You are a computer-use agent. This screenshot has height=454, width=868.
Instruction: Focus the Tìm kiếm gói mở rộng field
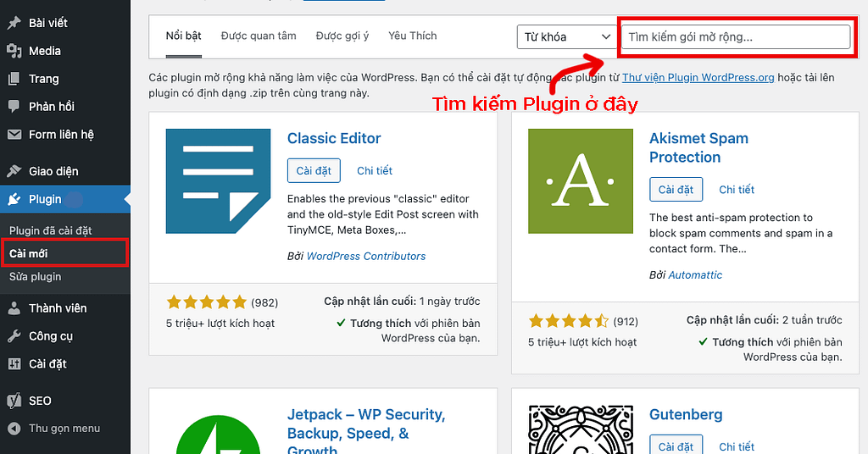[736, 37]
